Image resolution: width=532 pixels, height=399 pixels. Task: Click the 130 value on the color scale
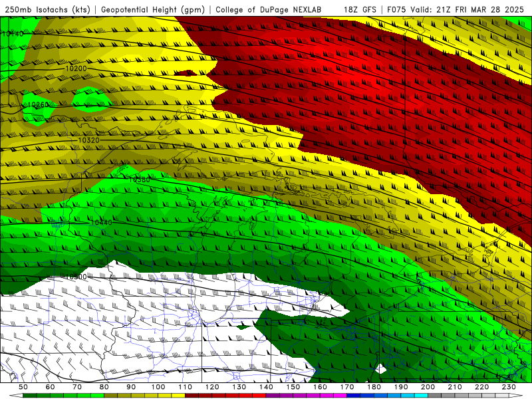point(239,387)
